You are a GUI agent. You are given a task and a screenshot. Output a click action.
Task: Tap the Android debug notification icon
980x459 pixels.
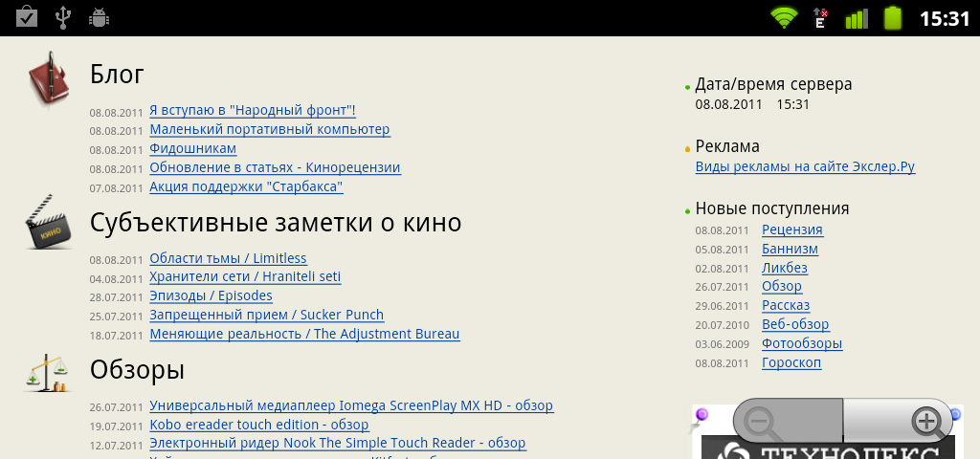(98, 17)
